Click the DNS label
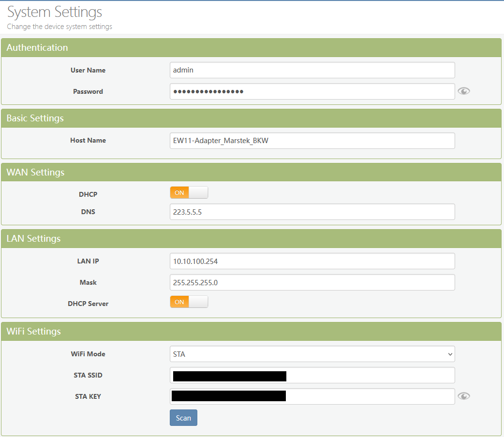Screen dimensions: 504x437 88,212
